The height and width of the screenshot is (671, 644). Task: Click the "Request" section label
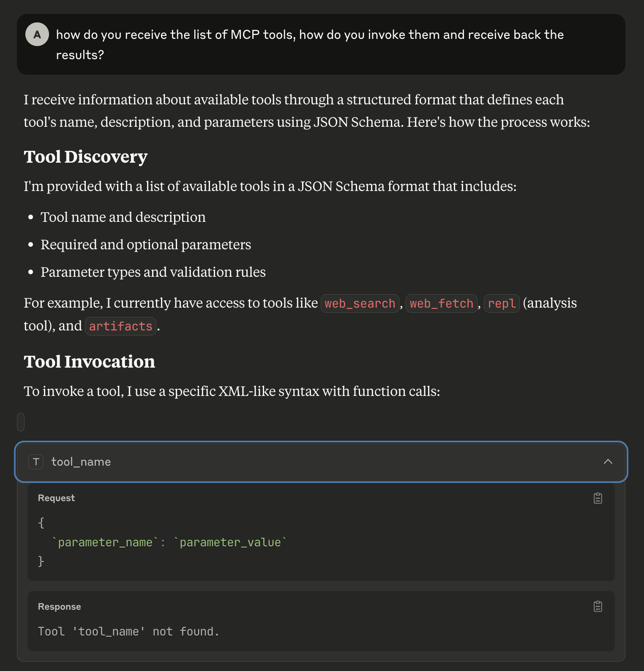pyautogui.click(x=56, y=498)
